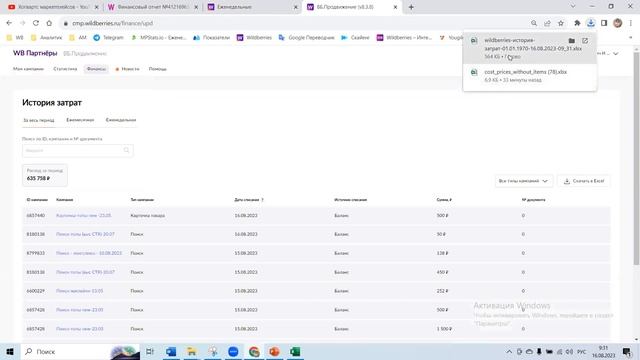Open the Аналитик bookmarks folder
Image resolution: width=640 pixels, height=360 pixels.
[47, 38]
